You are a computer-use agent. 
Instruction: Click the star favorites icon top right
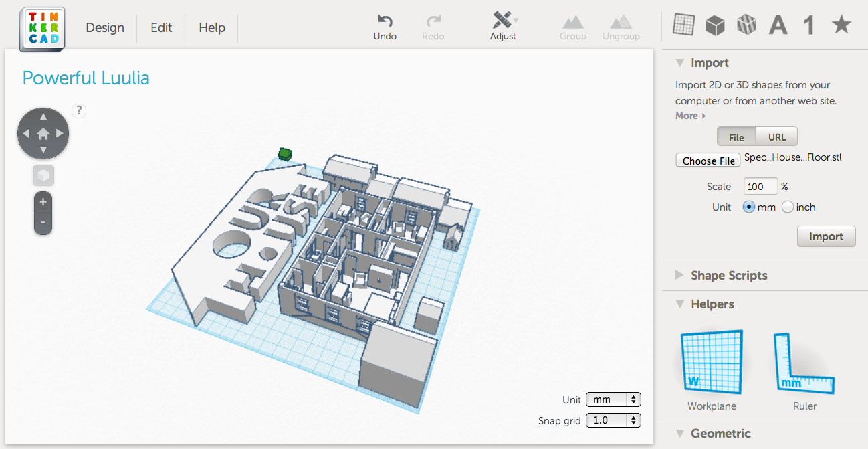(841, 25)
